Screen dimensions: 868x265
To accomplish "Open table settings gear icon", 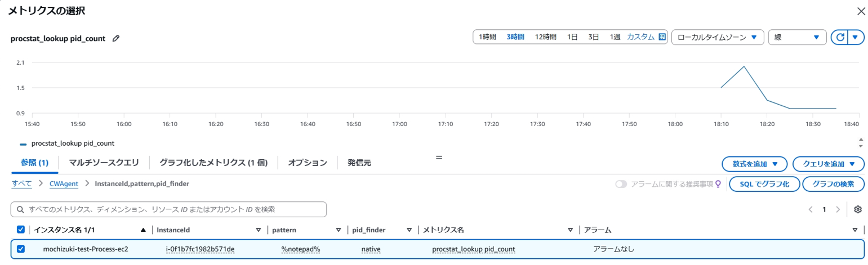I will pos(858,209).
